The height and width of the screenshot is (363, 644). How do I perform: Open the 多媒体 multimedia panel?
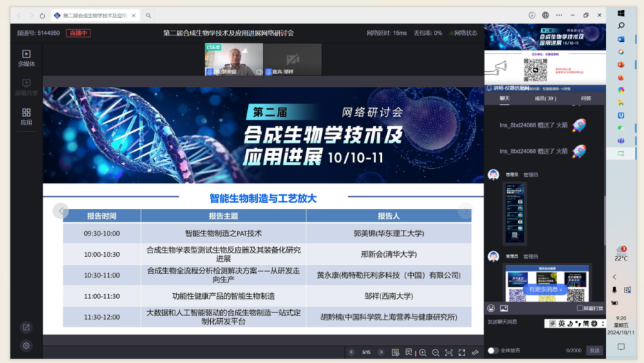pyautogui.click(x=26, y=57)
